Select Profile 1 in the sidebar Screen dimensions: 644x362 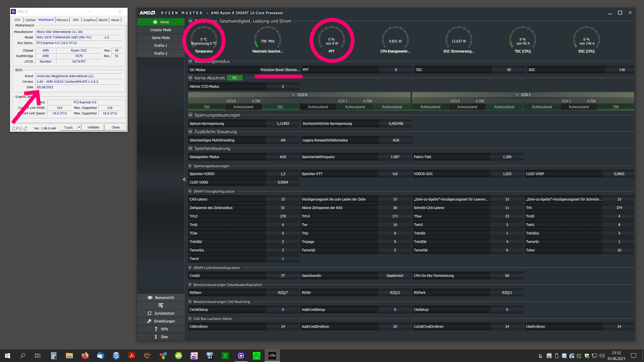pos(161,46)
